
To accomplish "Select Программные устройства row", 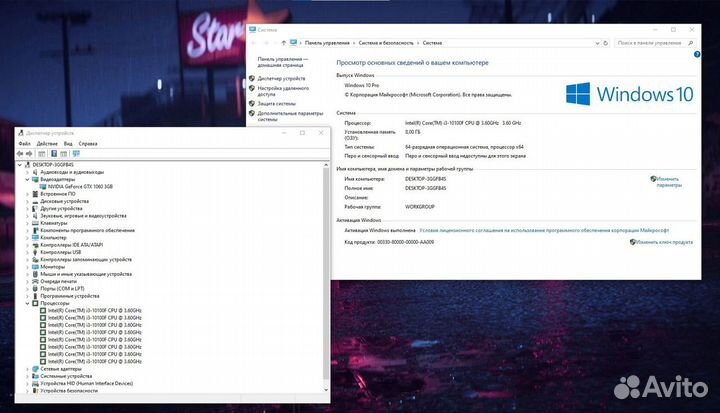I will [x=70, y=296].
